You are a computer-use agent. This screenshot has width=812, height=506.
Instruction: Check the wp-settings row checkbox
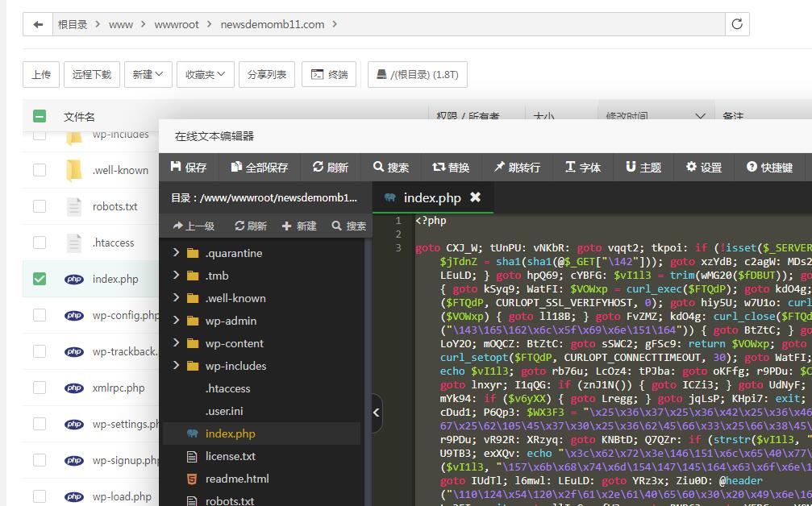[40, 424]
